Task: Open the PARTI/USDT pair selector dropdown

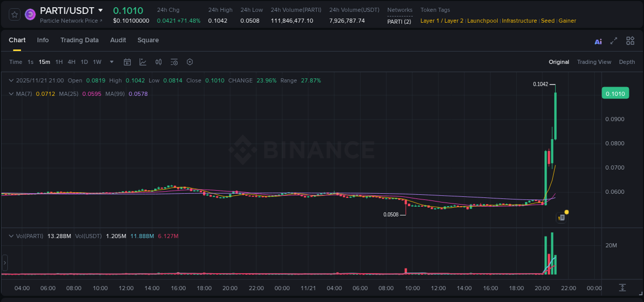Action: pos(101,10)
